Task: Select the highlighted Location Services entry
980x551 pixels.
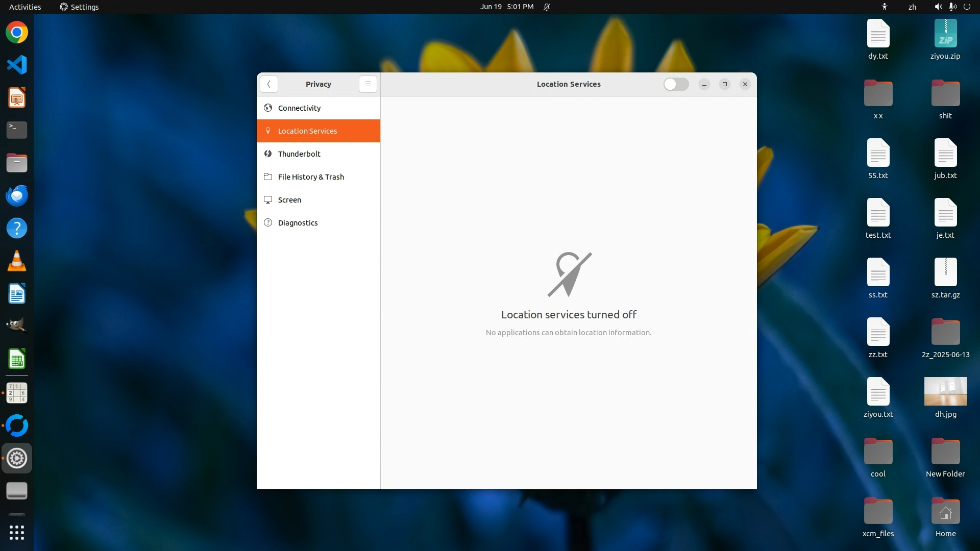Action: [307, 131]
